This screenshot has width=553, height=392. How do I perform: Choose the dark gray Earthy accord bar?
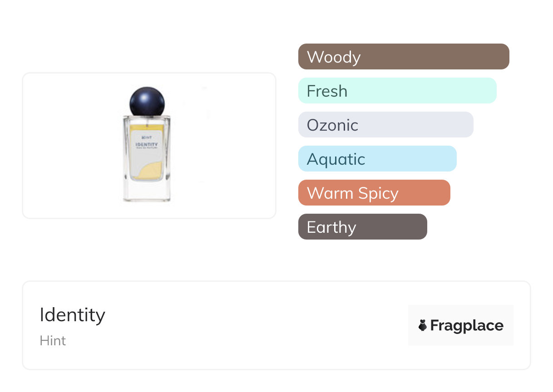362,227
